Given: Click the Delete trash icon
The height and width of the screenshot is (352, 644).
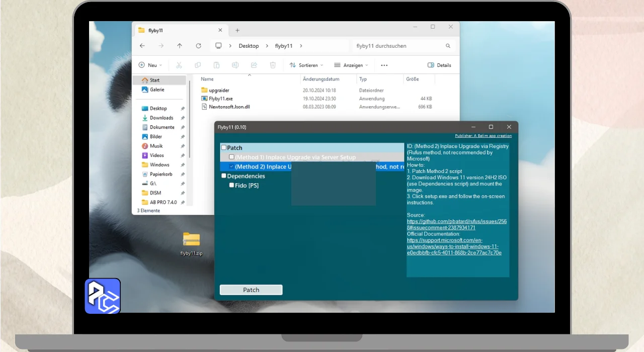Looking at the screenshot, I should coord(273,65).
